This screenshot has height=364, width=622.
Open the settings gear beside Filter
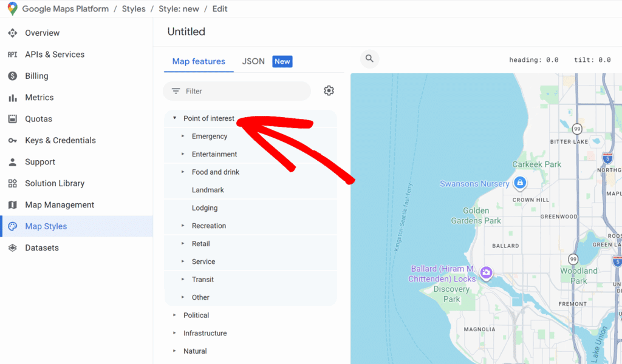click(x=329, y=90)
